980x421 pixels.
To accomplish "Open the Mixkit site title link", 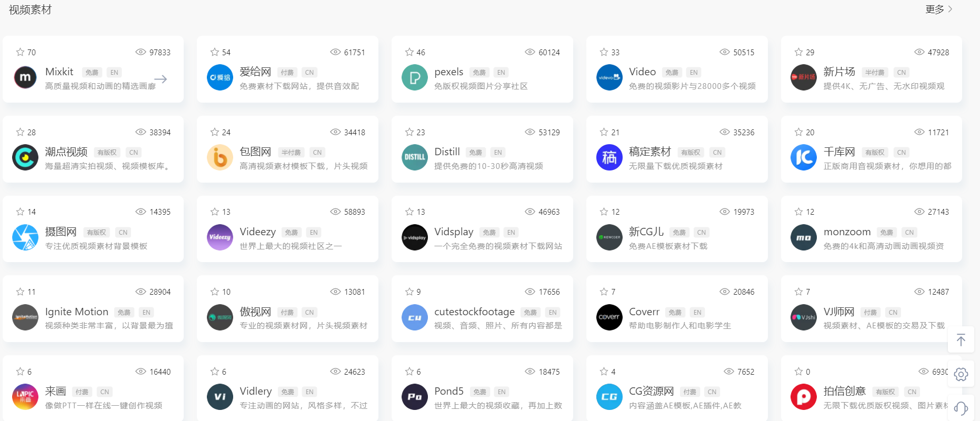I will click(x=59, y=72).
